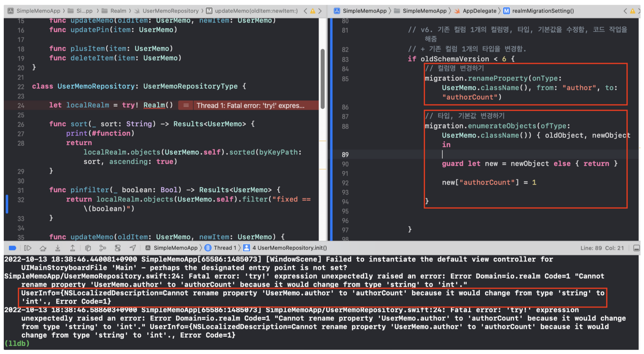
Task: Click the warning icon in left jump bar
Action: [313, 11]
